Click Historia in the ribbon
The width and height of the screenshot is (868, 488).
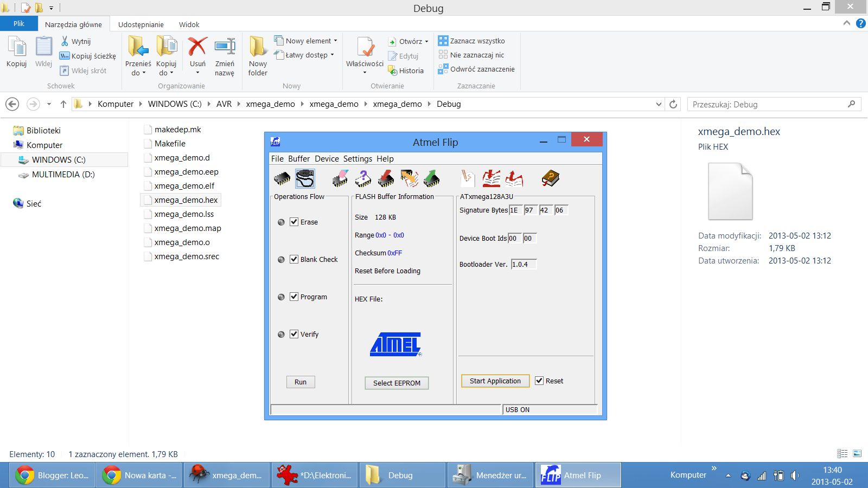click(406, 70)
